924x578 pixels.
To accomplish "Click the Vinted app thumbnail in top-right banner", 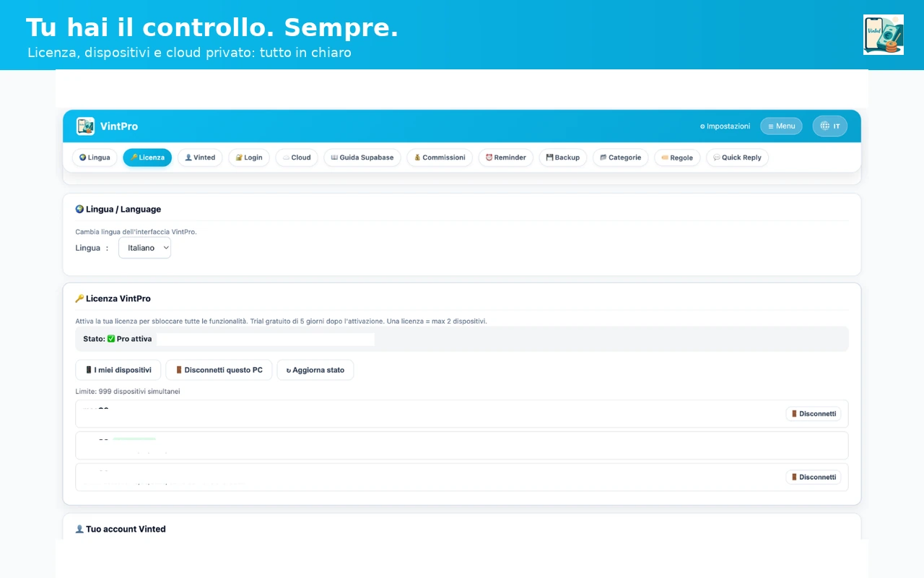I will click(884, 35).
